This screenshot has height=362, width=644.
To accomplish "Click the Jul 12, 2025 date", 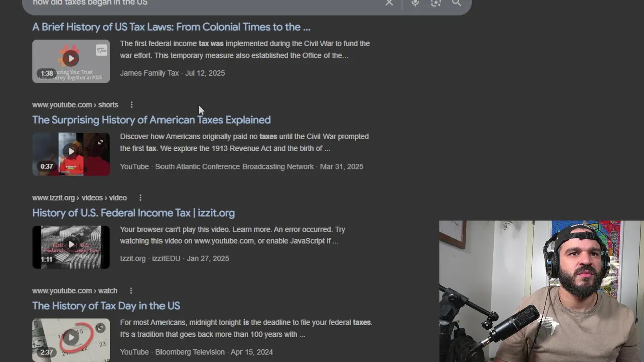I will tap(205, 73).
